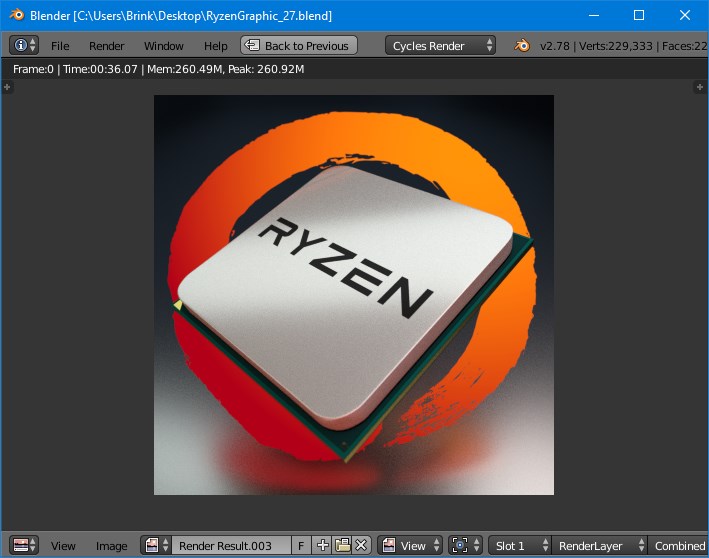Open the Image menu

coord(111,546)
